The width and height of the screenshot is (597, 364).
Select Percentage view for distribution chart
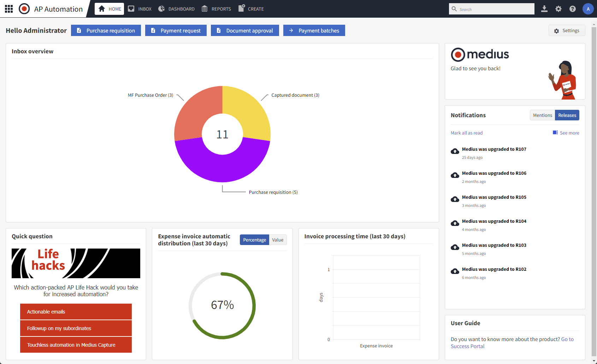254,240
